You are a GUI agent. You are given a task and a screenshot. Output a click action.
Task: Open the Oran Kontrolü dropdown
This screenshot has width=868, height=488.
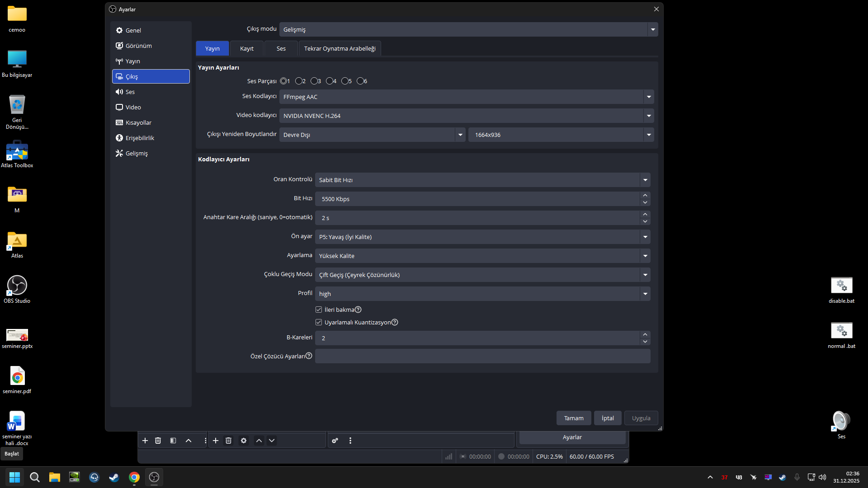coord(482,180)
